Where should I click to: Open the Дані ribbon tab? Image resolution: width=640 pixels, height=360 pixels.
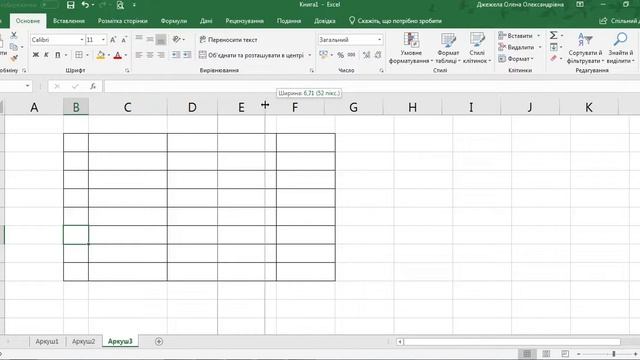tap(206, 21)
